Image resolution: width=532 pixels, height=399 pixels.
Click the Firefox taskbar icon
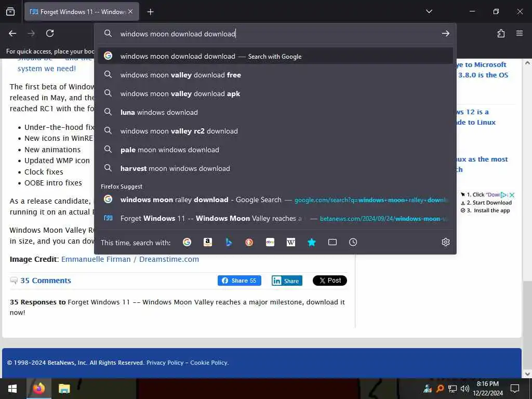pos(38,389)
